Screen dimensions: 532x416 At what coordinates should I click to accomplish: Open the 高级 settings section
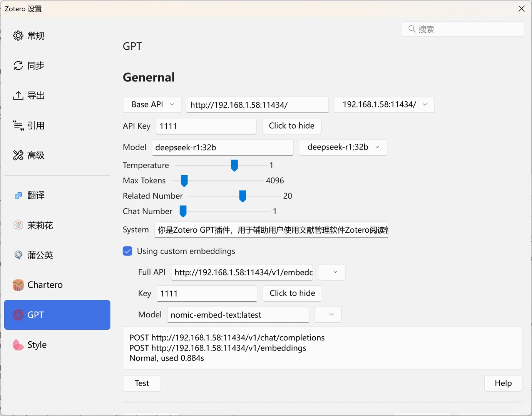(57, 155)
